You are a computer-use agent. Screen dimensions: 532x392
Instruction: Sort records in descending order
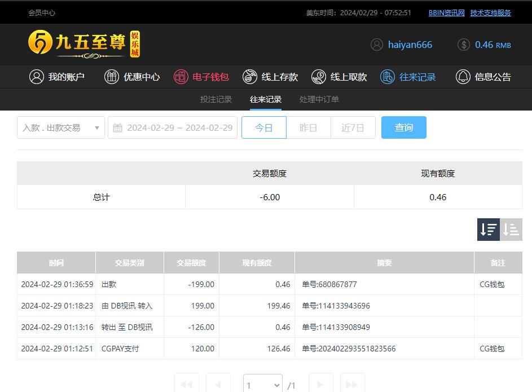click(x=489, y=230)
